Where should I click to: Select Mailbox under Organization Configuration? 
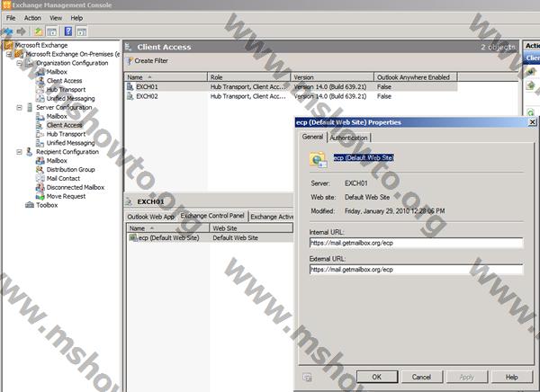pos(57,72)
